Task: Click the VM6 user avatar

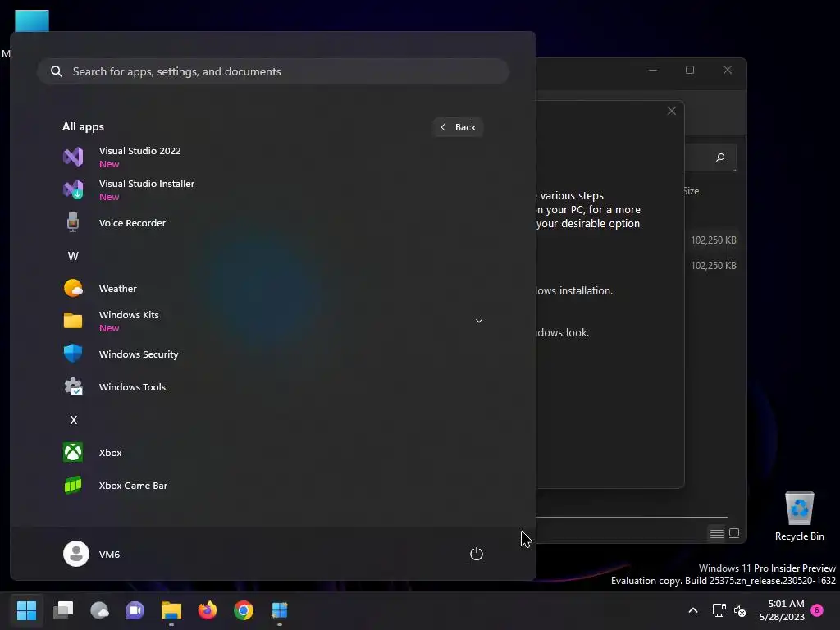Action: 76,554
